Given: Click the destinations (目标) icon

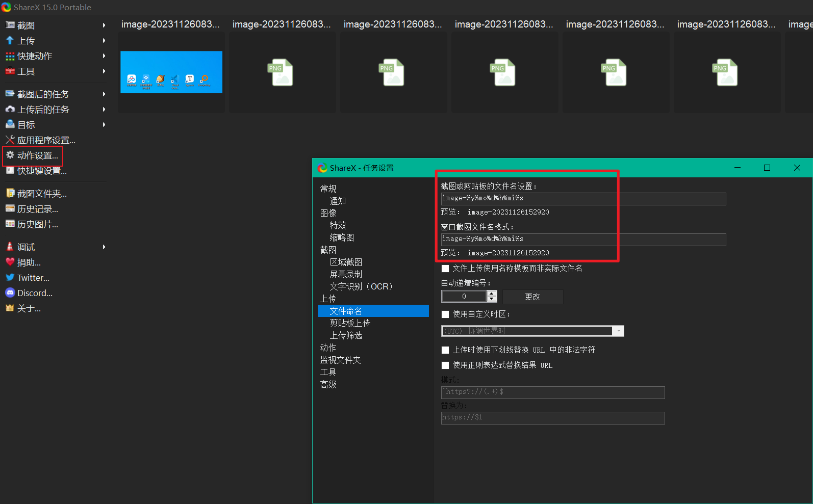Looking at the screenshot, I should click(x=10, y=124).
